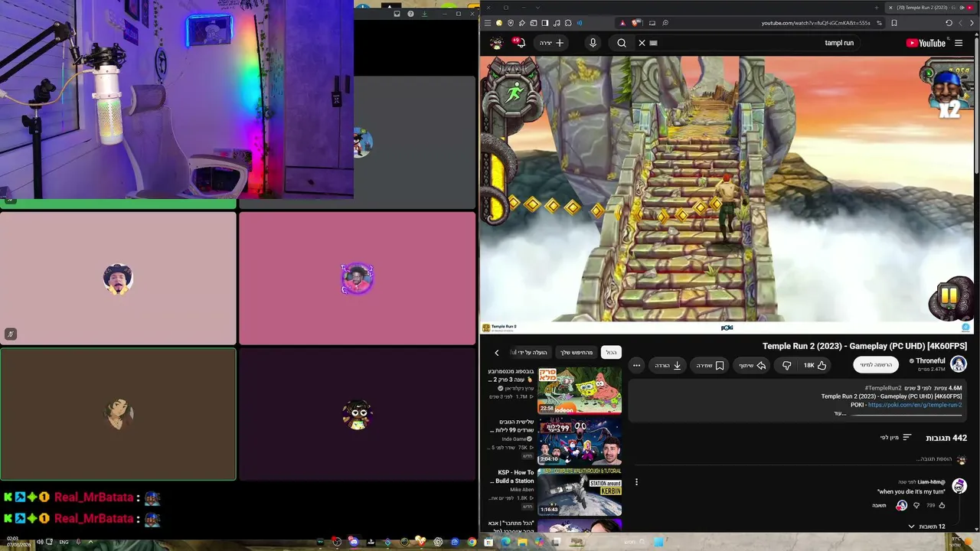Screen dimensions: 980x551
Task: Click the YouTube page vertical scrollbar
Action: [x=975, y=107]
